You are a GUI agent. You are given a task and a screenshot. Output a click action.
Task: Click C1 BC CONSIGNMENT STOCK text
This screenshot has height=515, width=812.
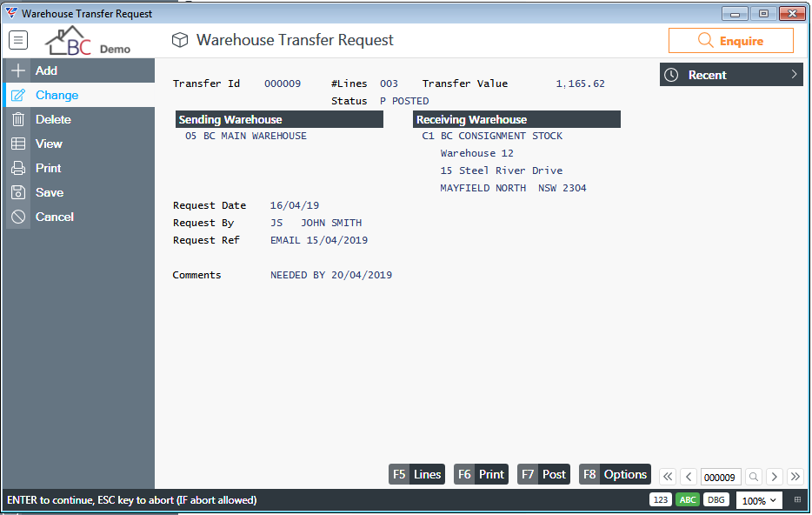pyautogui.click(x=492, y=136)
